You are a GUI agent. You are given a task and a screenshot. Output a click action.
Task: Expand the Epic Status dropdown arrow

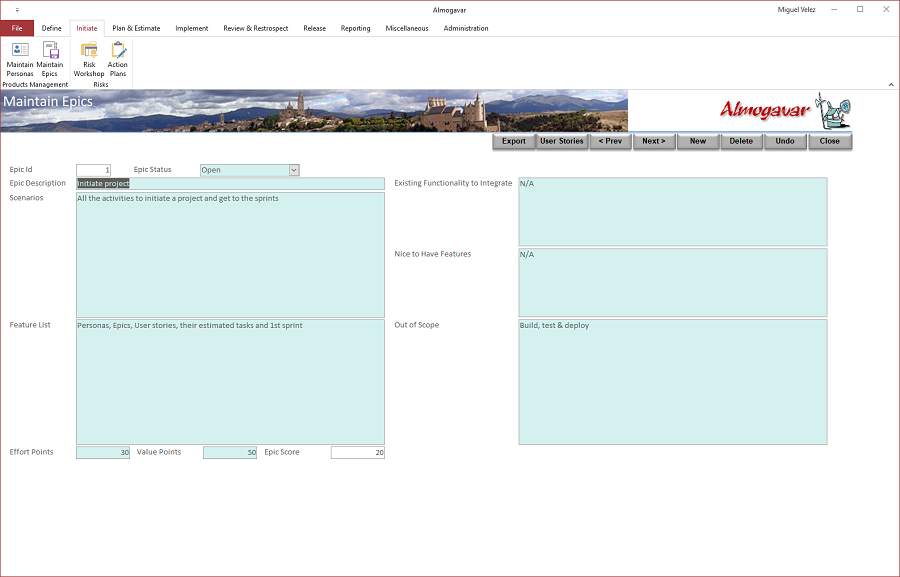294,170
